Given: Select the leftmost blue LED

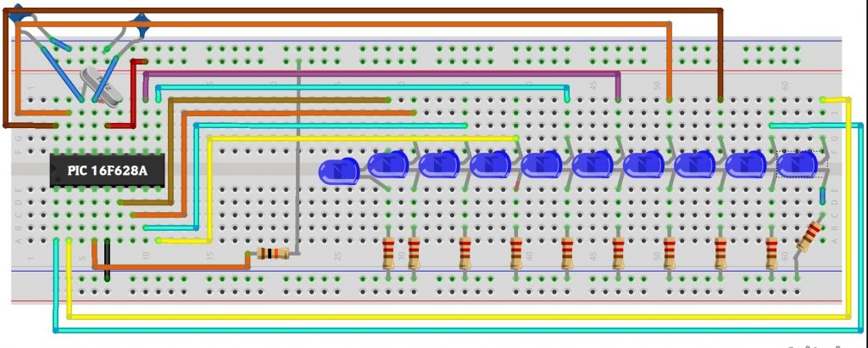Looking at the screenshot, I should [x=339, y=171].
